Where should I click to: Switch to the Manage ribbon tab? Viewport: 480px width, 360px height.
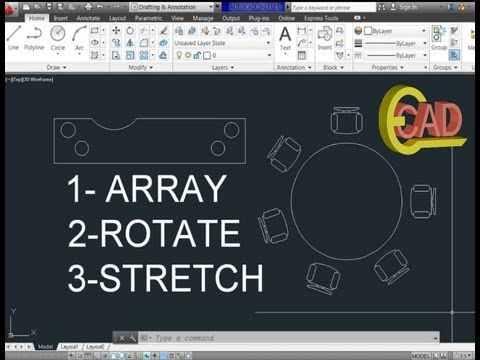pyautogui.click(x=203, y=18)
